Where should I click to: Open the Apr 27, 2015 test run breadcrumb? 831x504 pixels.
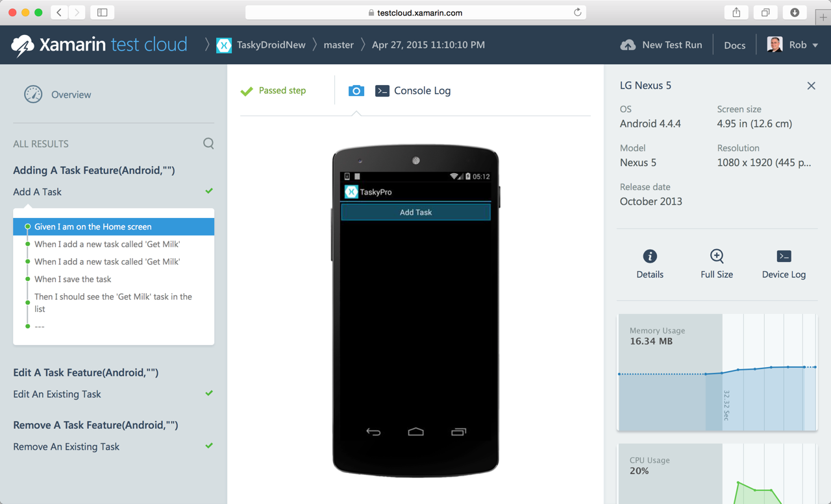coord(428,45)
